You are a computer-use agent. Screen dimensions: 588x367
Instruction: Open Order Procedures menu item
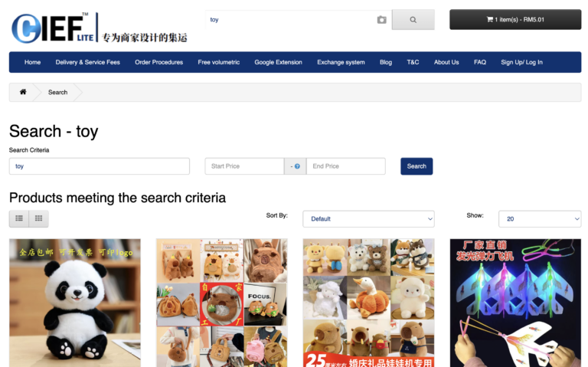(159, 62)
